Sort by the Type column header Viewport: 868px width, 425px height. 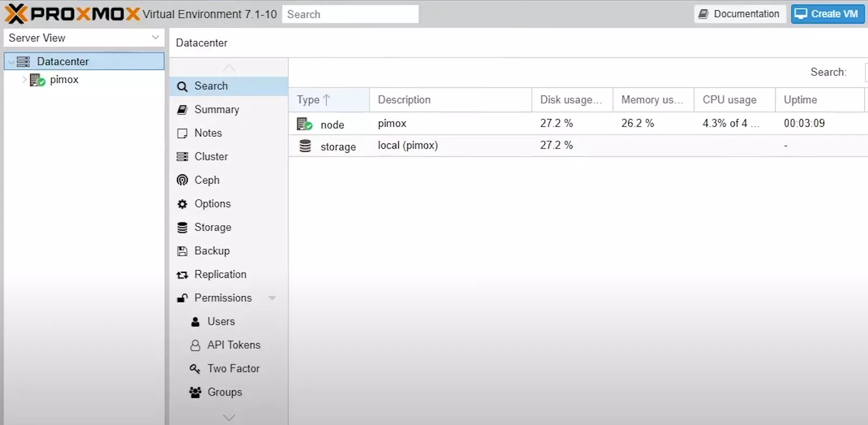pyautogui.click(x=329, y=100)
